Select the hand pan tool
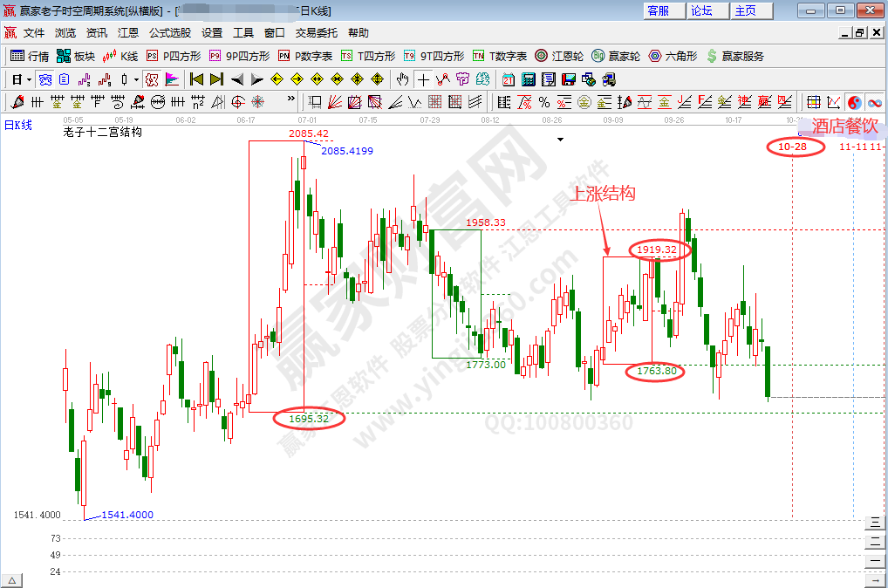This screenshot has height=588, width=888. coord(402,79)
